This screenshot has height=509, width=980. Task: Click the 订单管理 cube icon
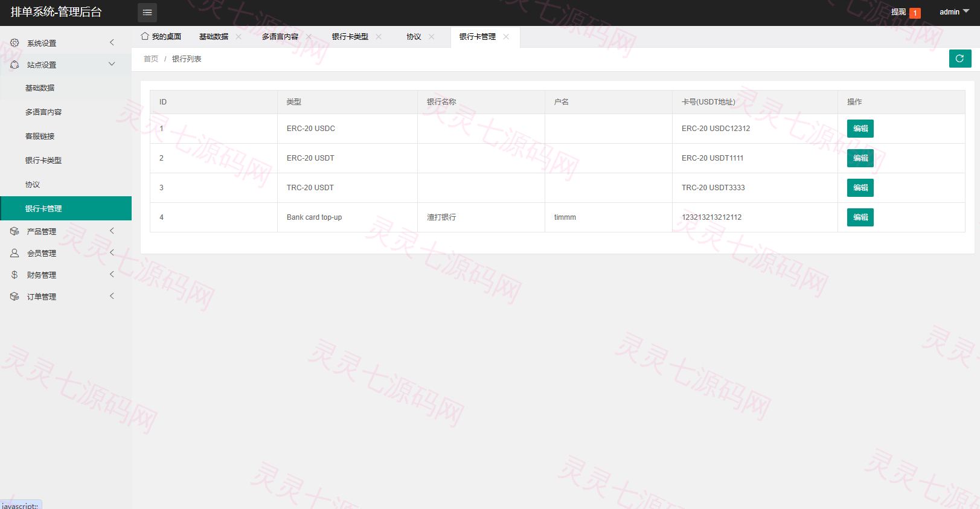click(14, 296)
